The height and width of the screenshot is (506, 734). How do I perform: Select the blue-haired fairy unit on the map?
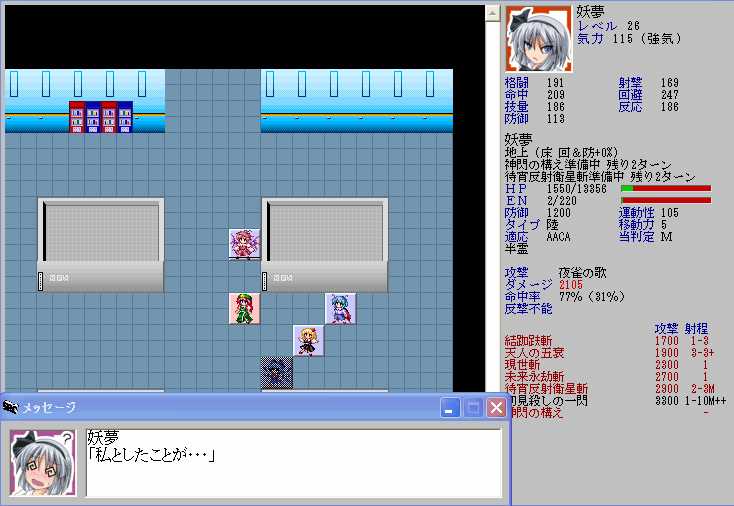point(340,308)
